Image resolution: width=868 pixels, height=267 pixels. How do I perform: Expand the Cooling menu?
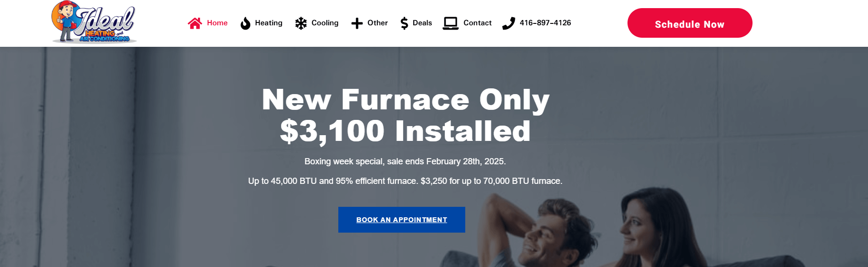(x=325, y=23)
